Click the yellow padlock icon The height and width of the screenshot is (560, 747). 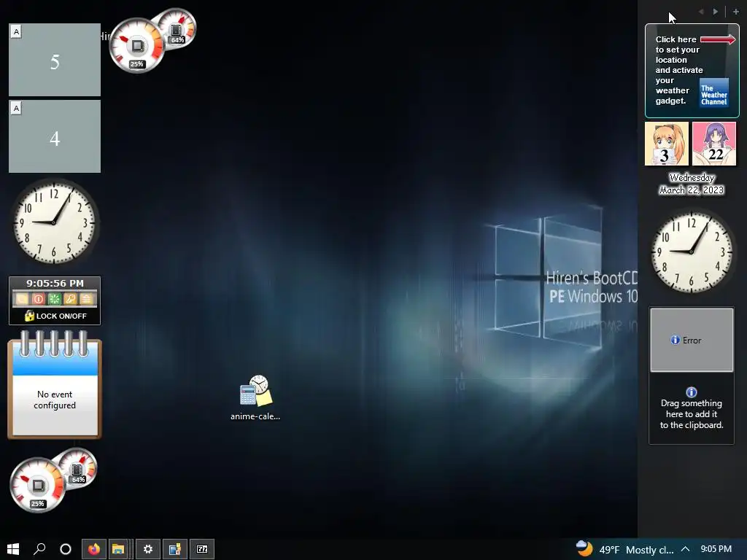point(29,316)
